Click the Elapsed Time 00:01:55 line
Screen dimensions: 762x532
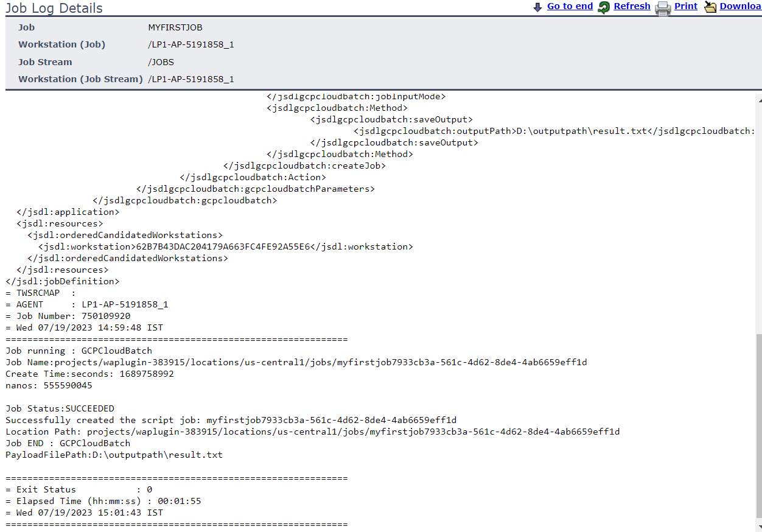tap(103, 501)
